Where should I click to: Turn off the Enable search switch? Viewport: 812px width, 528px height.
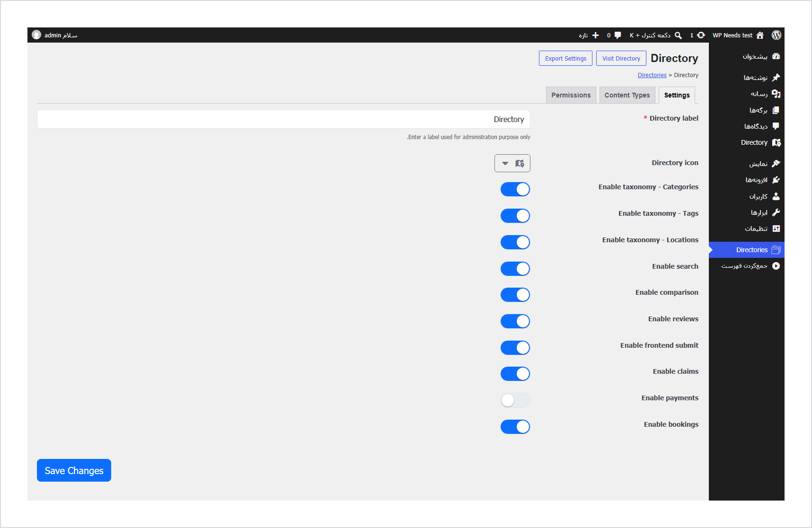tap(515, 269)
